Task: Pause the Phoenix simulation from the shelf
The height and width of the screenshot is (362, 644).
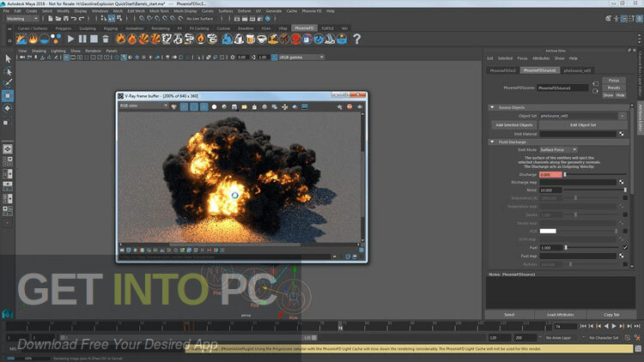Action: (x=82, y=39)
